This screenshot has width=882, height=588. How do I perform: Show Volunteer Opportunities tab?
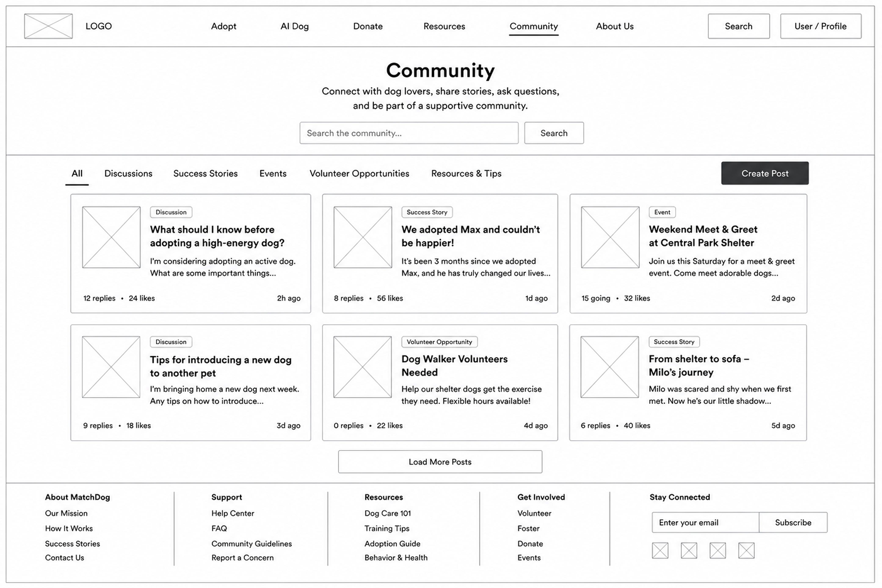tap(359, 174)
